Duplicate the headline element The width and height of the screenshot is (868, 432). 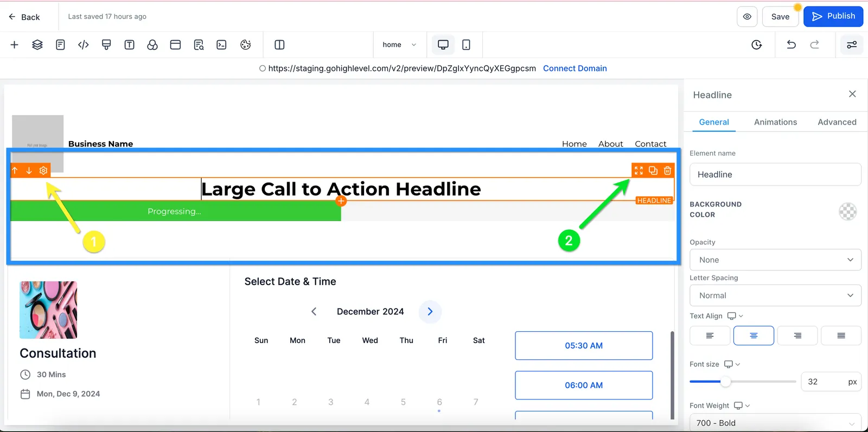point(653,171)
